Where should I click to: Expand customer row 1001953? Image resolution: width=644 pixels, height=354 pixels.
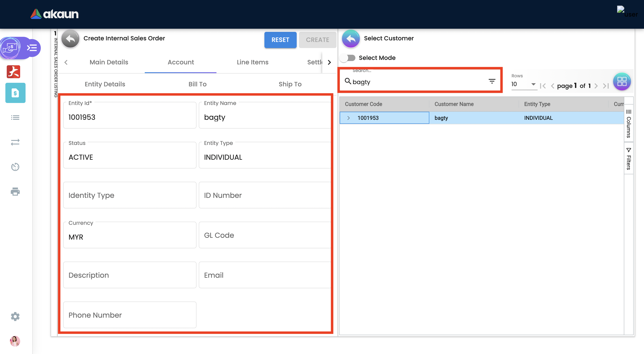[x=348, y=118]
